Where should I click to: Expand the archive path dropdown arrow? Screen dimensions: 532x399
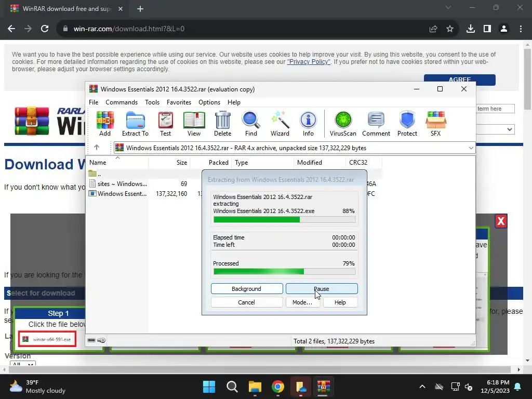tap(471, 148)
